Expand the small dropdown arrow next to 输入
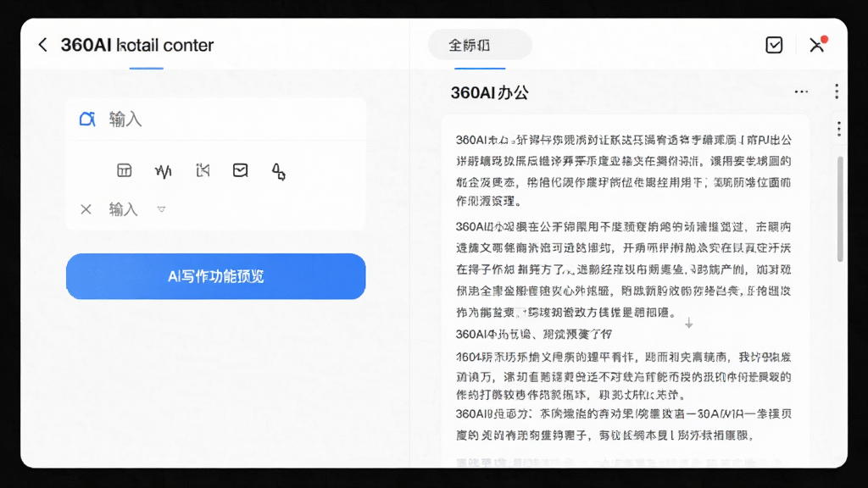Viewport: 868px width, 488px height. pyautogui.click(x=161, y=209)
